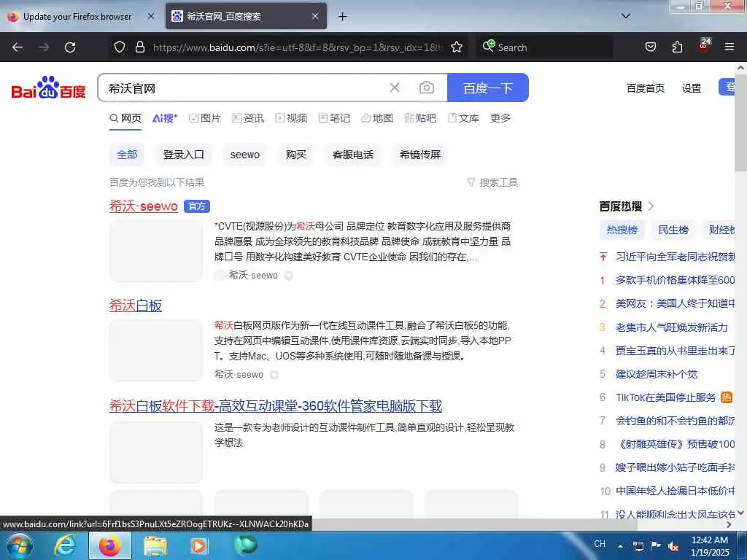Open the 地图 search tab

coord(377,118)
